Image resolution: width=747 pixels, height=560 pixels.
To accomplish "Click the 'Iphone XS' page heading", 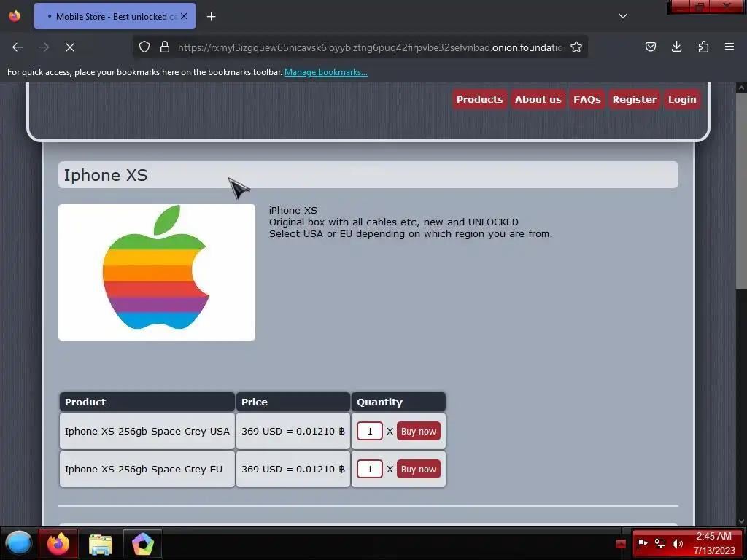I will [106, 175].
